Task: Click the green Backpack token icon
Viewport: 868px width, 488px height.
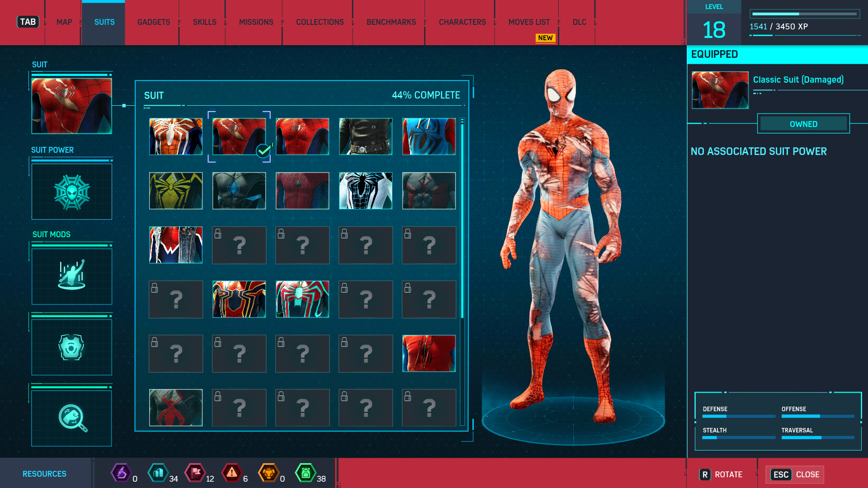Action: click(x=306, y=473)
